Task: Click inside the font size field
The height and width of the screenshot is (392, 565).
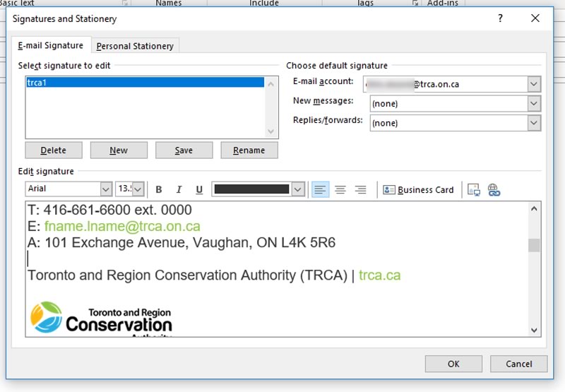Action: tap(124, 189)
